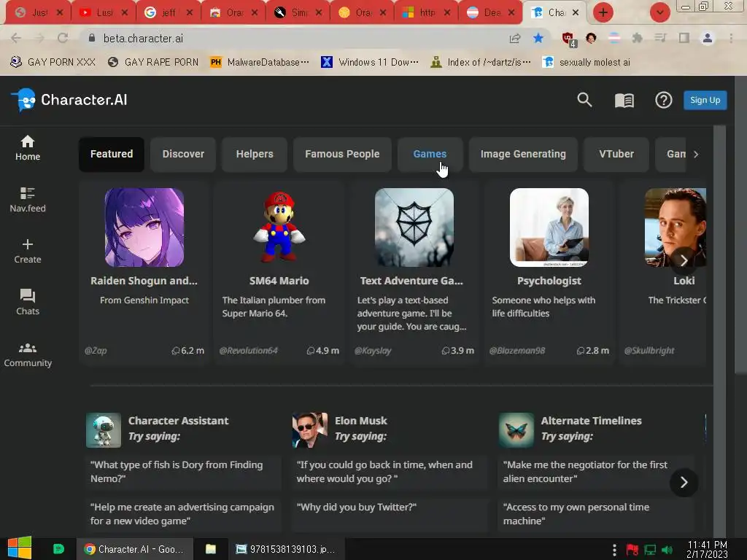Click the blue bookmark star icon
Viewport: 747px width, 560px height.
(x=538, y=38)
